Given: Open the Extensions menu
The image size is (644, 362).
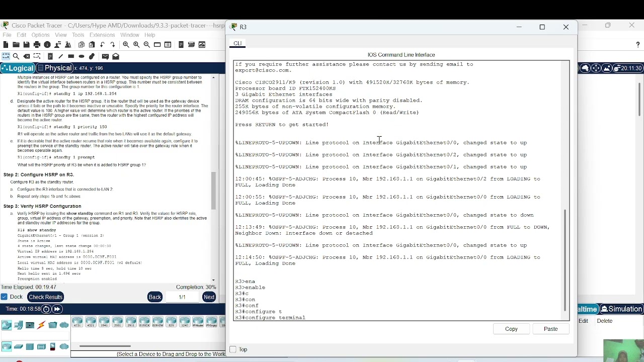Looking at the screenshot, I should [x=102, y=35].
